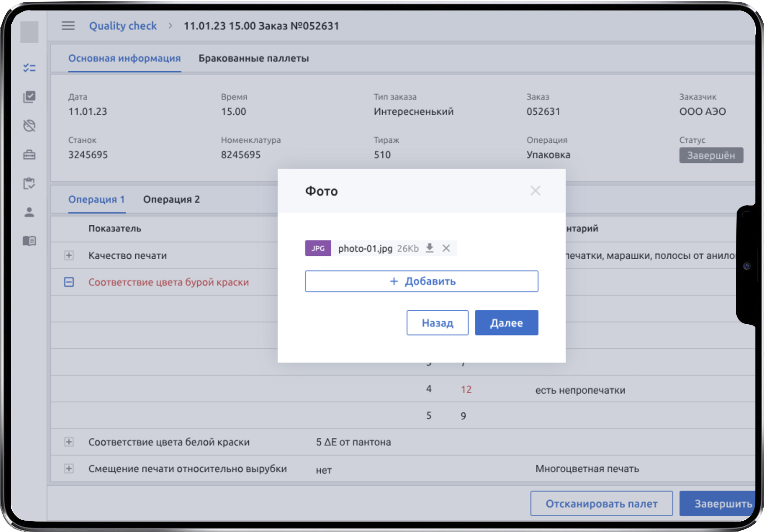765x532 pixels.
Task: Click the briefcase icon in sidebar
Action: [29, 154]
